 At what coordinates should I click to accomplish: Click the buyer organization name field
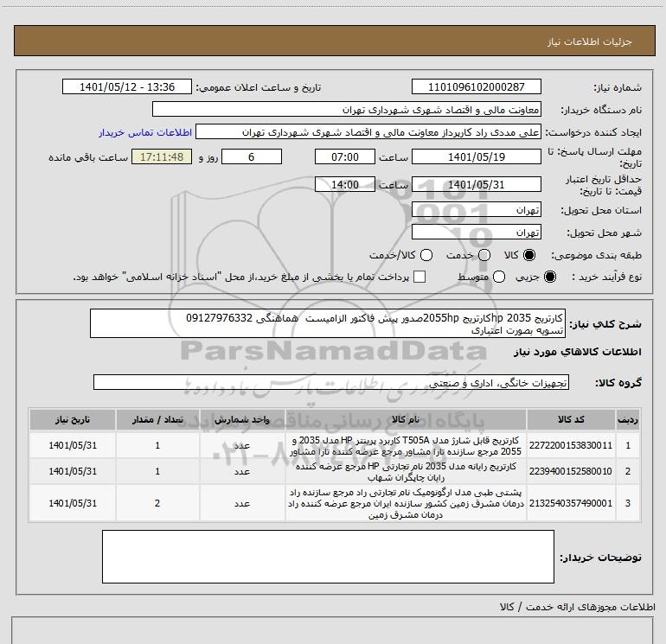[x=347, y=110]
